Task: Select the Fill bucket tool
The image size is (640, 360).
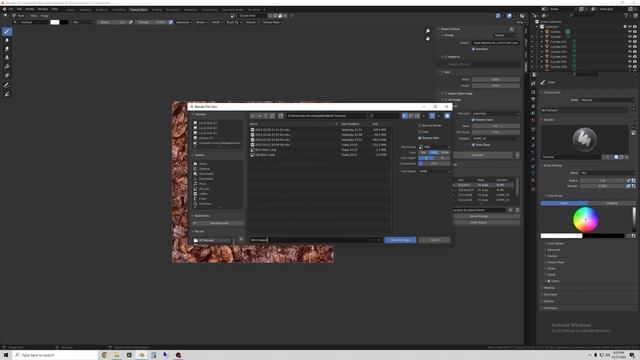Action: (7, 67)
